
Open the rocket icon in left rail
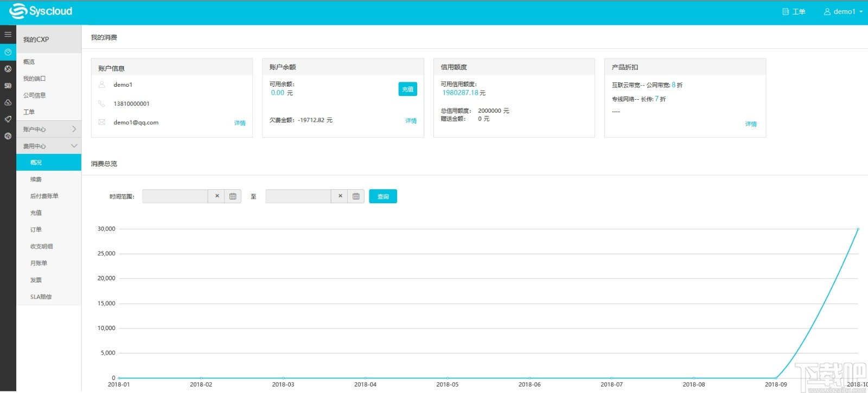(x=8, y=119)
